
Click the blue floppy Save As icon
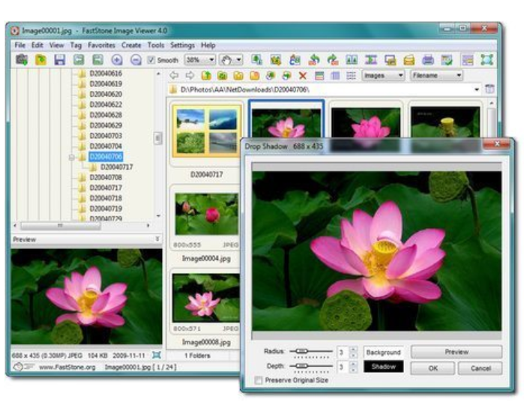60,60
